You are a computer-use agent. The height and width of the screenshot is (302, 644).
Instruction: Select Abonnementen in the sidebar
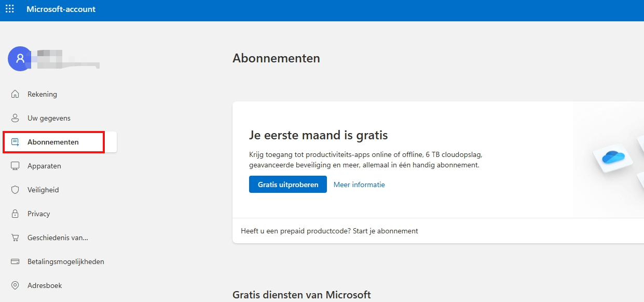pos(60,142)
